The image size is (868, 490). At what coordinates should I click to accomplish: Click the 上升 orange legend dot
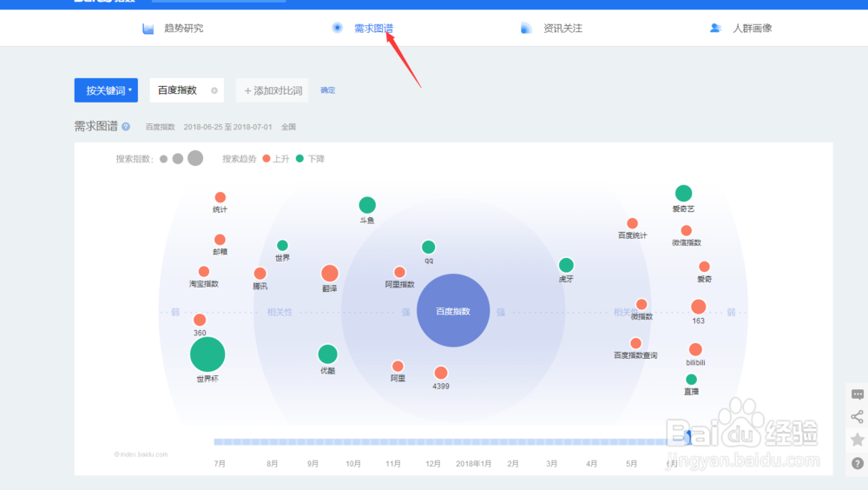[x=266, y=158]
